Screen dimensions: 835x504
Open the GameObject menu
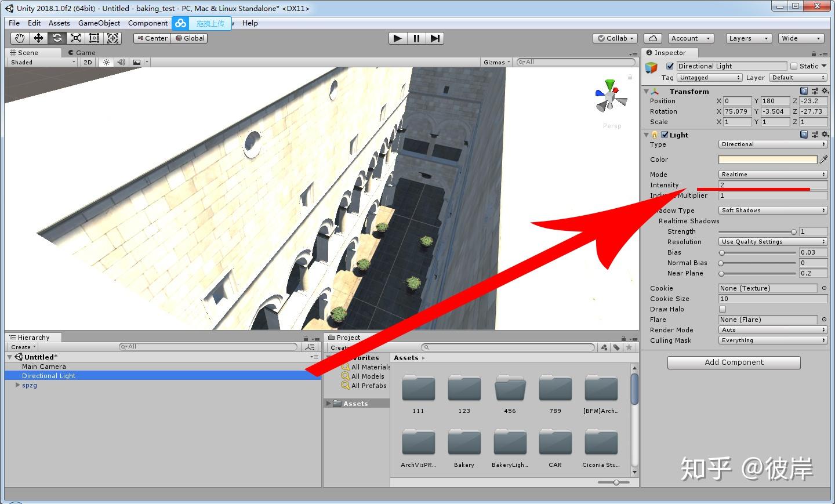[99, 23]
